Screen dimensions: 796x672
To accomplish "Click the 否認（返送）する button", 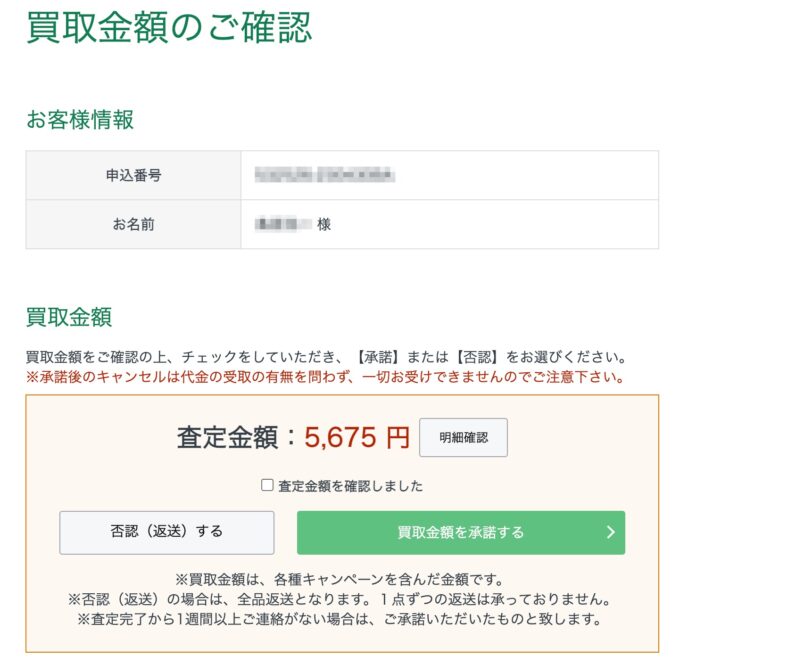I will tap(167, 532).
